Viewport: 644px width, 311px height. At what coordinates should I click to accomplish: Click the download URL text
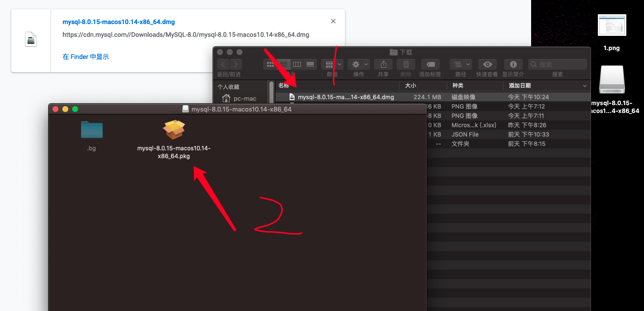point(186,35)
